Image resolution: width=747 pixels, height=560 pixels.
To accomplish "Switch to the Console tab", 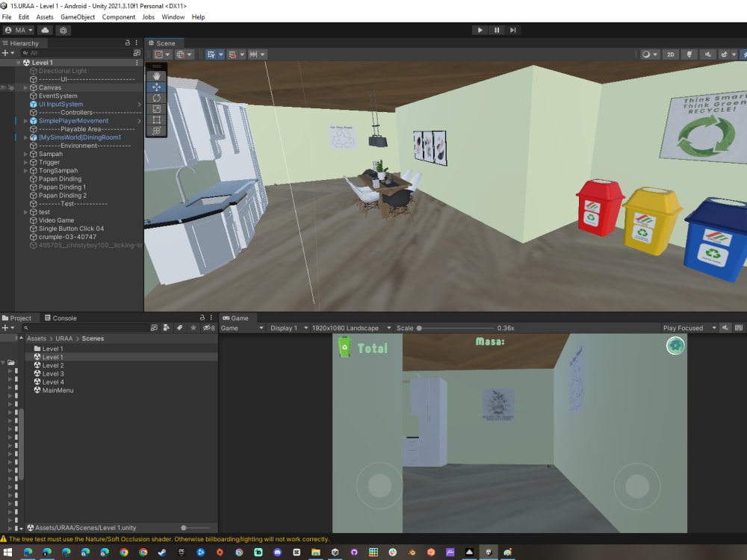I will tap(61, 317).
